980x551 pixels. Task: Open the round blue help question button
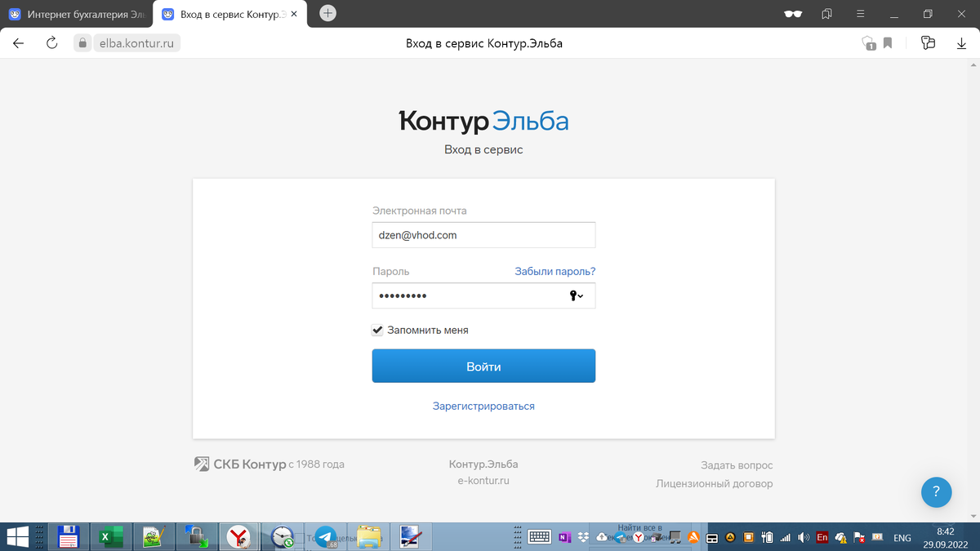tap(937, 492)
